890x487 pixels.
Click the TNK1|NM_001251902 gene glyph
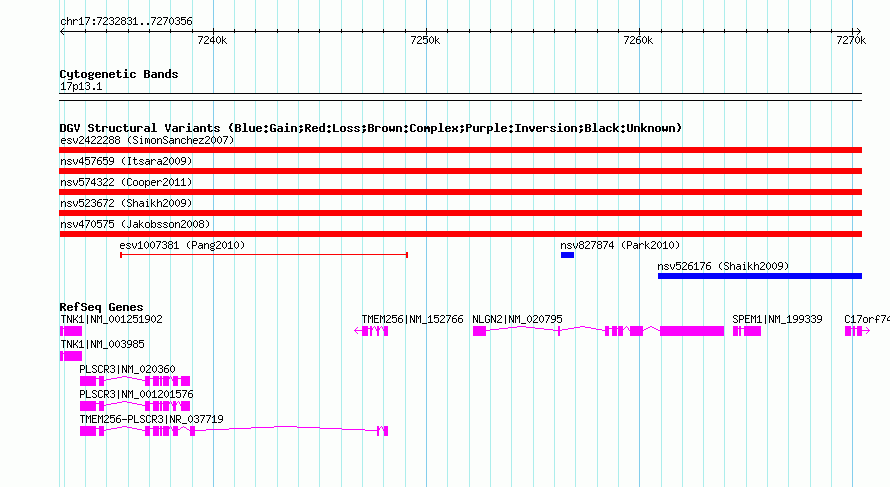click(x=71, y=331)
